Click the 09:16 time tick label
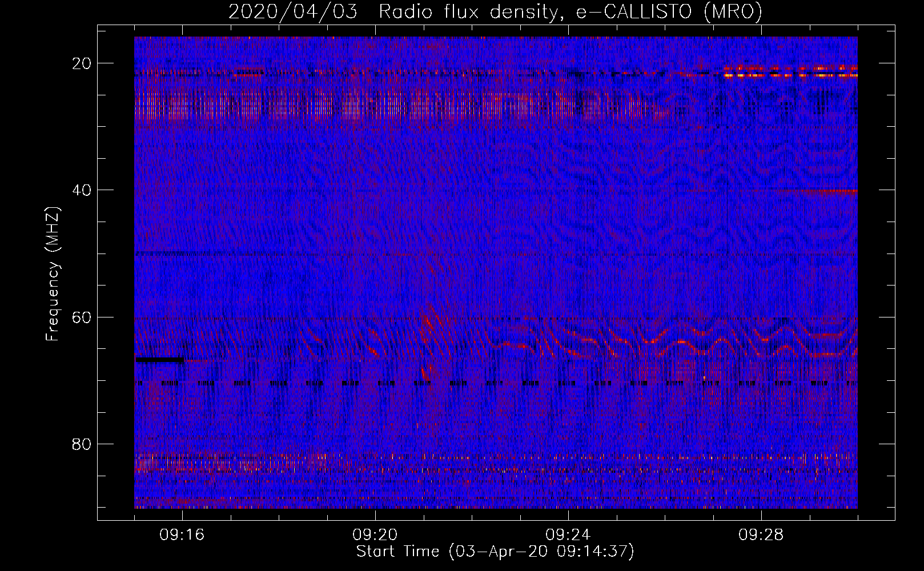 182,534
